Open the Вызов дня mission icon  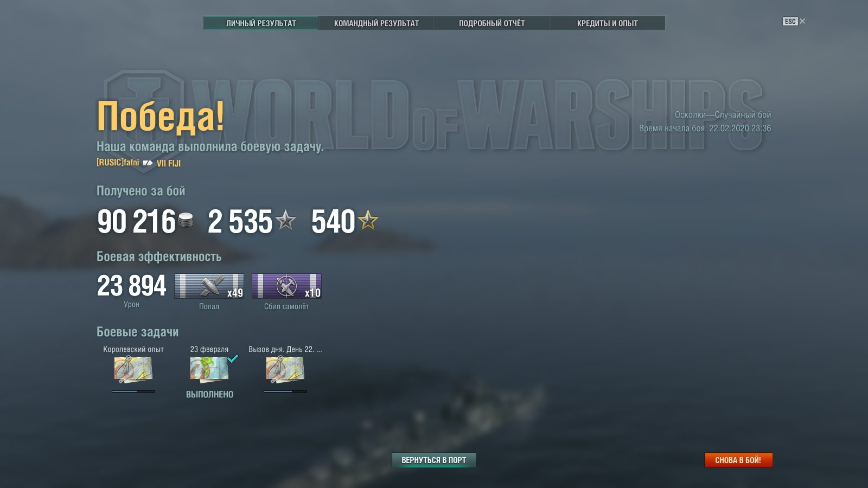285,370
